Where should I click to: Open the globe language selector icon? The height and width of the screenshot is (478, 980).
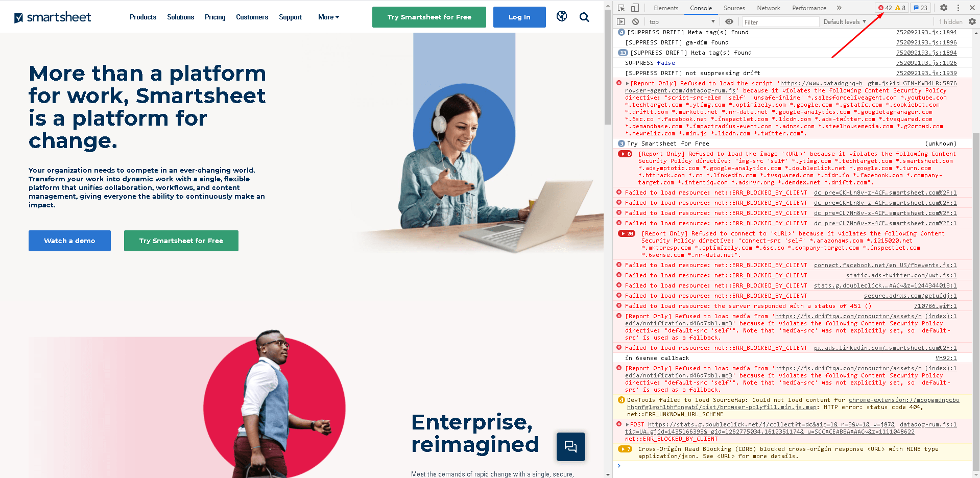click(562, 16)
